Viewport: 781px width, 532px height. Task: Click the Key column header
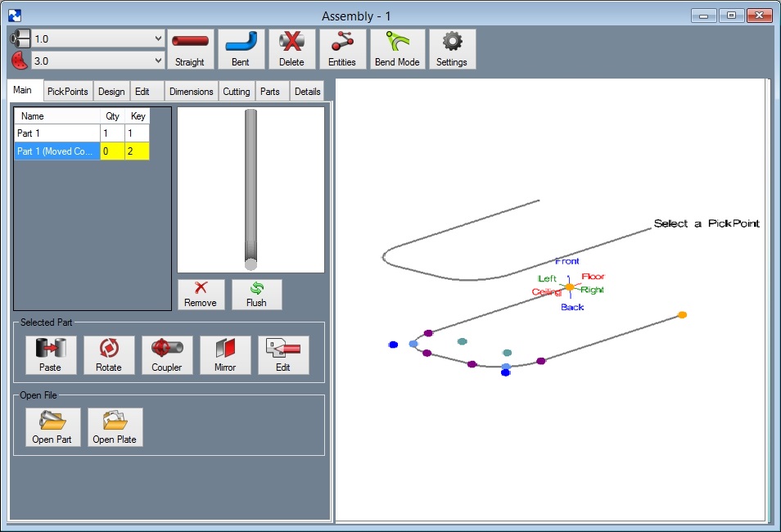pos(138,116)
